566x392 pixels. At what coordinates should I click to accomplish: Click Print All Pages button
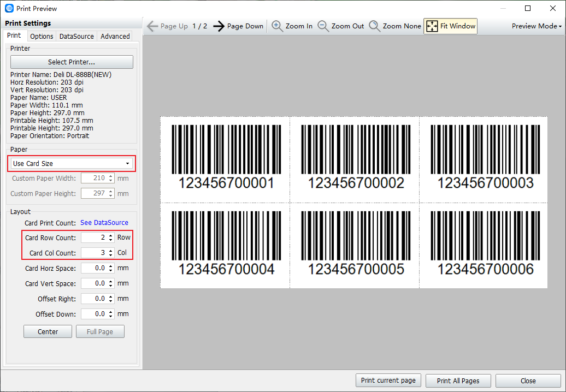(458, 381)
